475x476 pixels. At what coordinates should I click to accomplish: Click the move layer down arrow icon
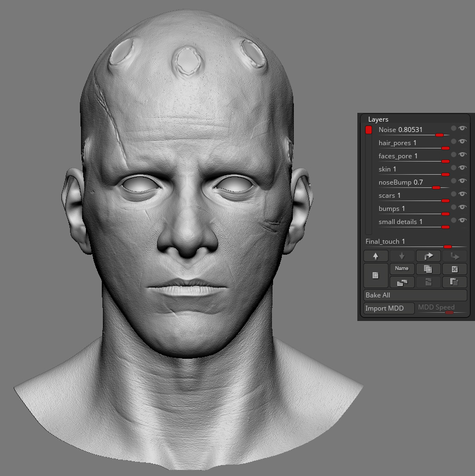[x=402, y=256]
